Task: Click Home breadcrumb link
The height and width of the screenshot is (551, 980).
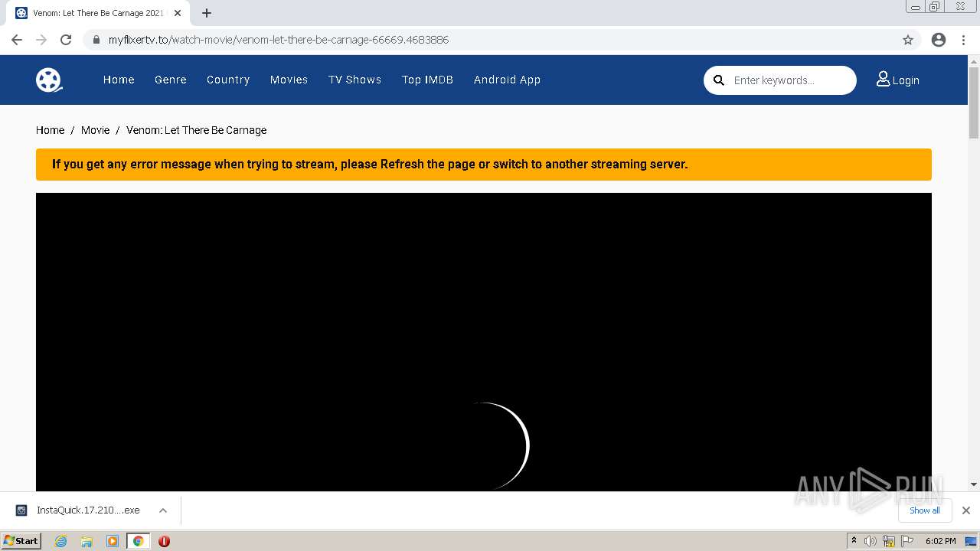Action: click(x=51, y=130)
